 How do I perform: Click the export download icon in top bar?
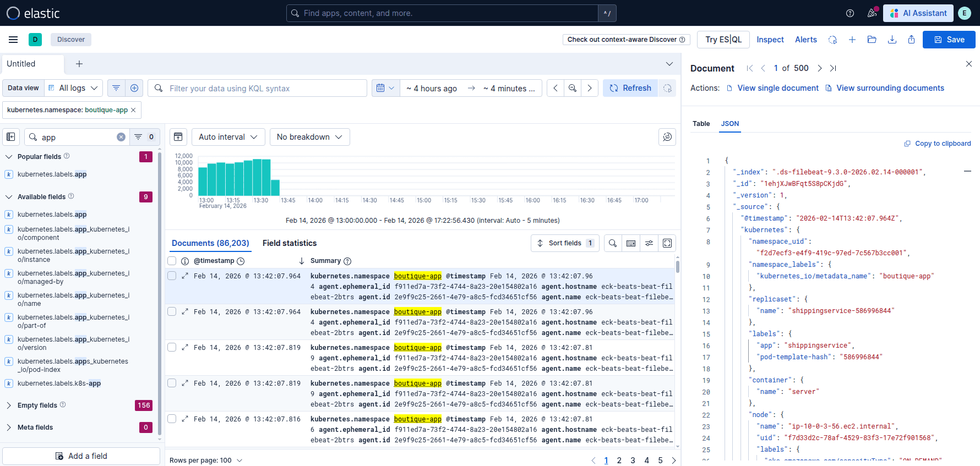click(892, 40)
